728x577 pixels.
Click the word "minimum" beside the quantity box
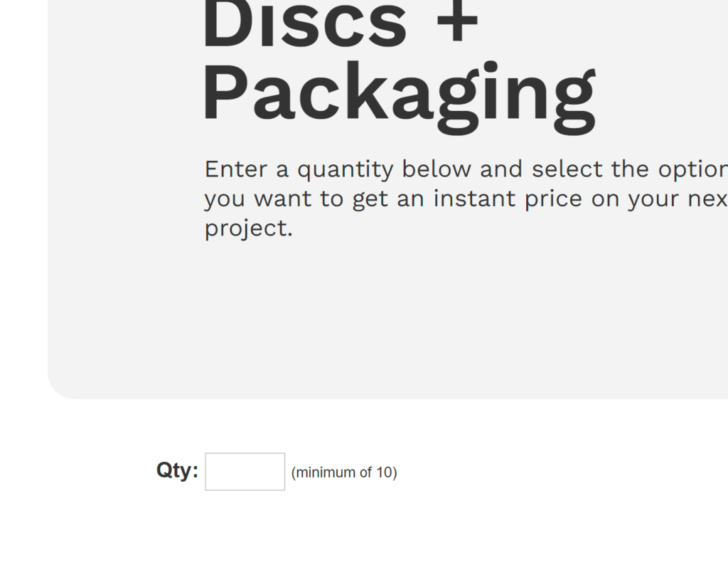click(324, 472)
